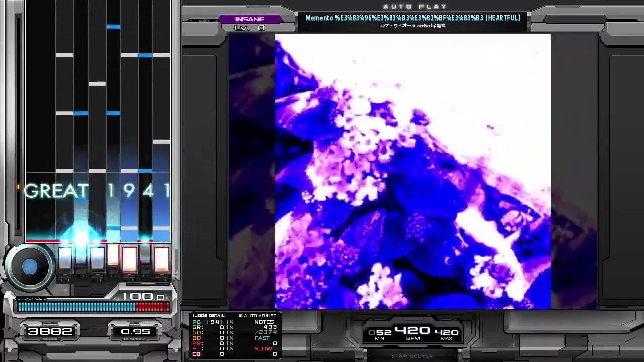Click the INSANE difficulty label
Image resolution: width=644 pixels, height=362 pixels.
pyautogui.click(x=250, y=19)
